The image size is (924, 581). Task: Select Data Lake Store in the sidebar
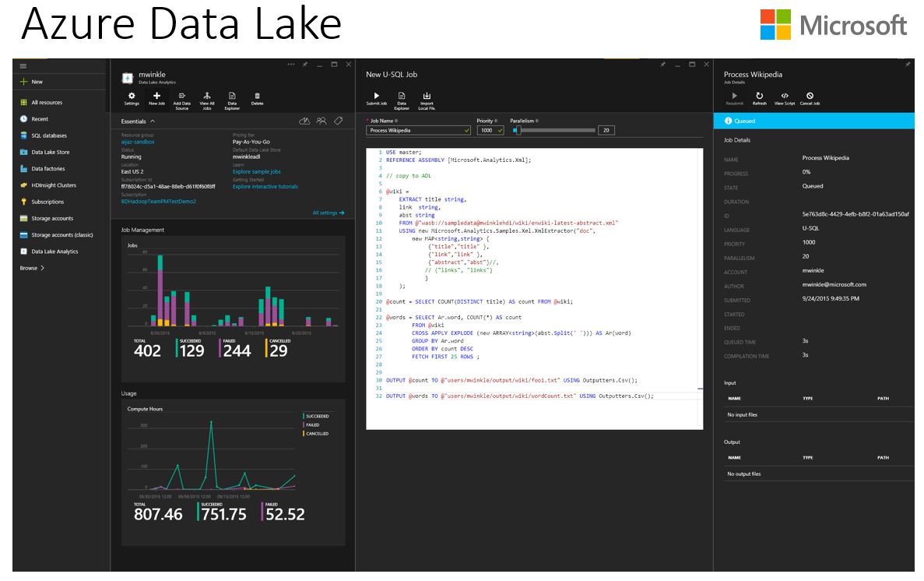pos(45,152)
